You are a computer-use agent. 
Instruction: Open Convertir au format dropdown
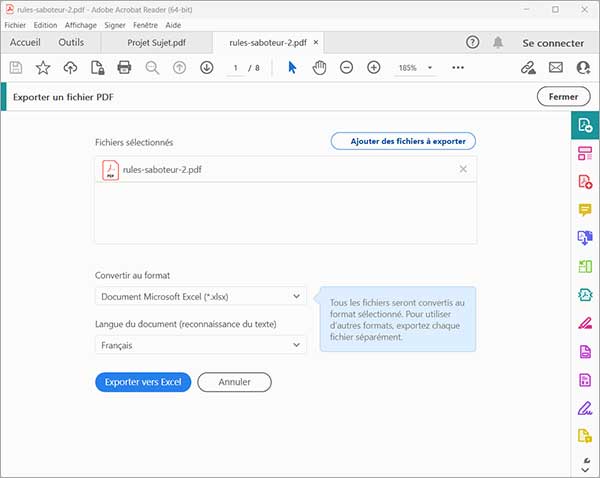[201, 296]
